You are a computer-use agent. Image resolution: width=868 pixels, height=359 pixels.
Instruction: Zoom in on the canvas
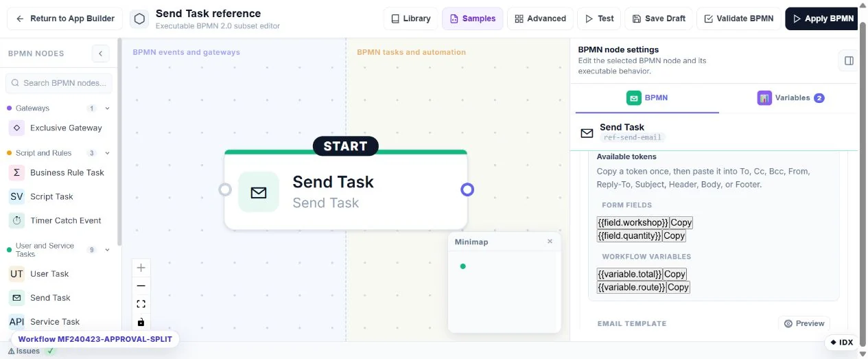(x=141, y=268)
